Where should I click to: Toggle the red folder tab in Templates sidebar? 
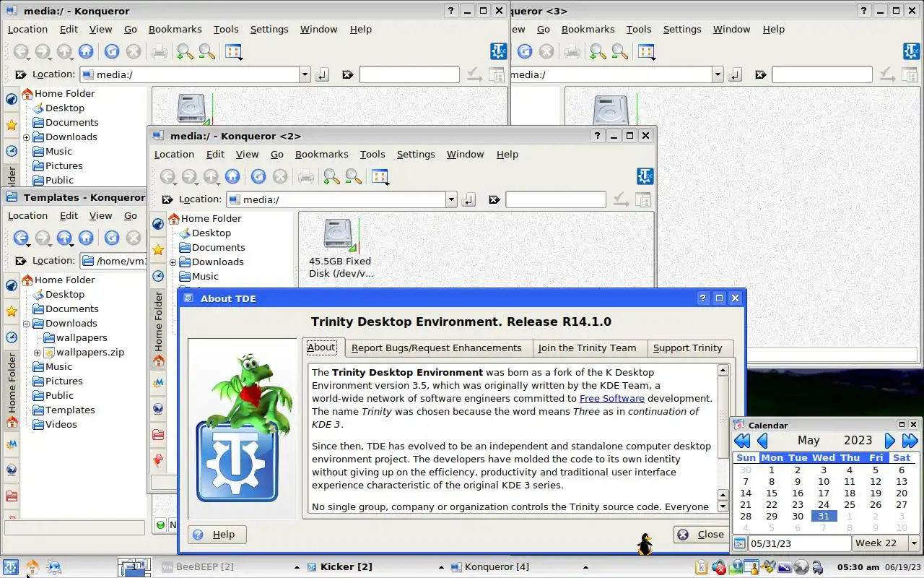click(12, 496)
